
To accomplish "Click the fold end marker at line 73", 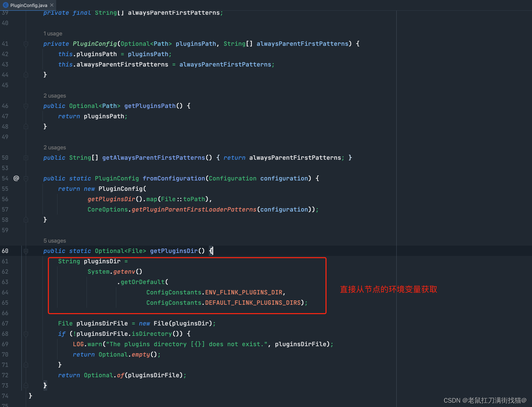I will (x=26, y=386).
